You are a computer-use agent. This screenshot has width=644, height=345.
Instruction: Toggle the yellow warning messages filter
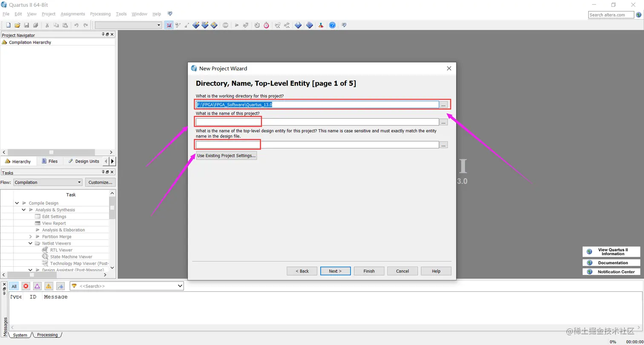click(x=49, y=286)
